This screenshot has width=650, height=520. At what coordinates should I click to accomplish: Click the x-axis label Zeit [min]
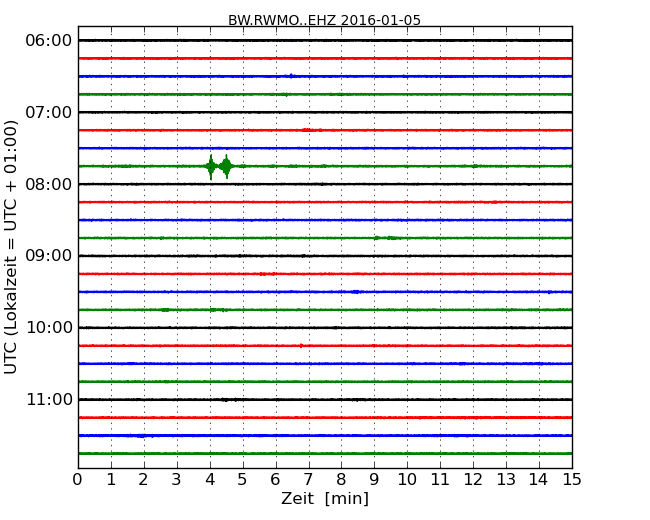click(x=325, y=498)
